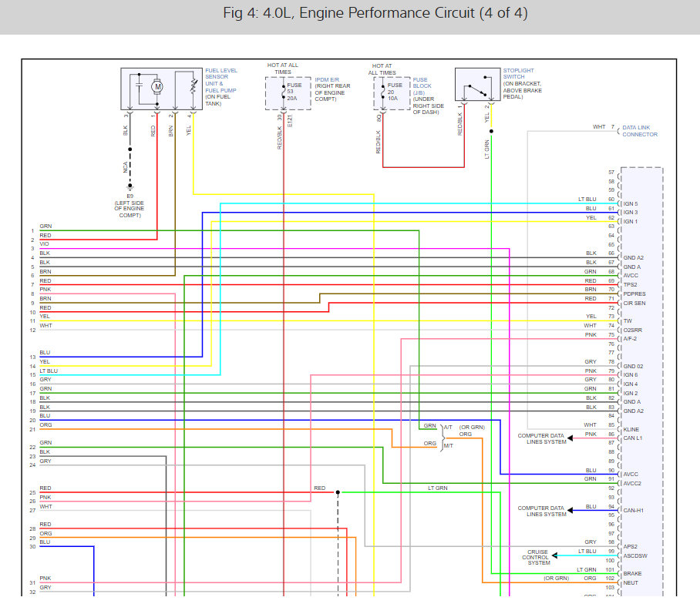This screenshot has height=614, width=700.
Task: Click the Fuse 53 20A symbol
Action: tap(283, 91)
